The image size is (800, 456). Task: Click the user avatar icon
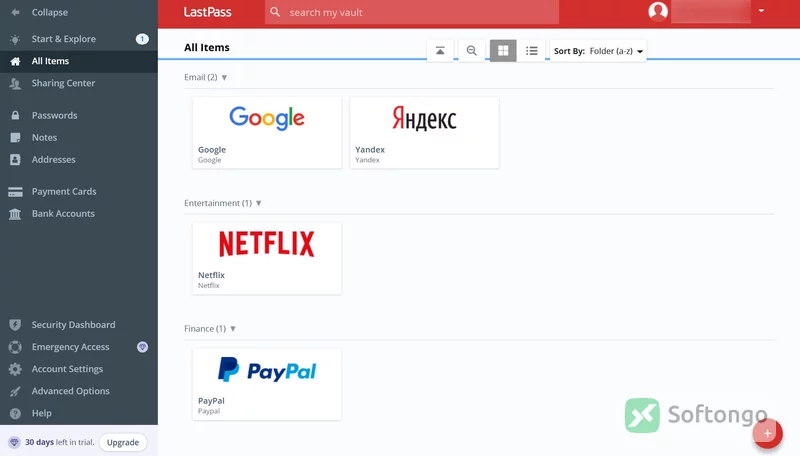pos(658,11)
